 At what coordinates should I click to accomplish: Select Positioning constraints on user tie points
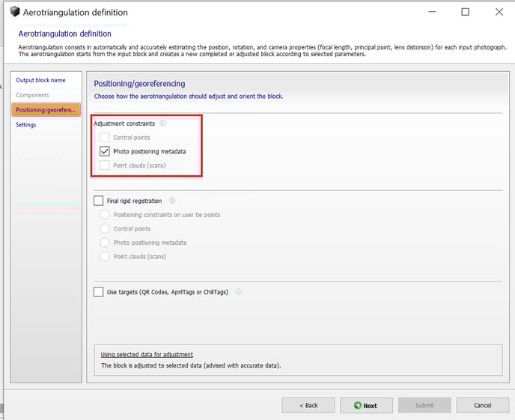click(105, 215)
